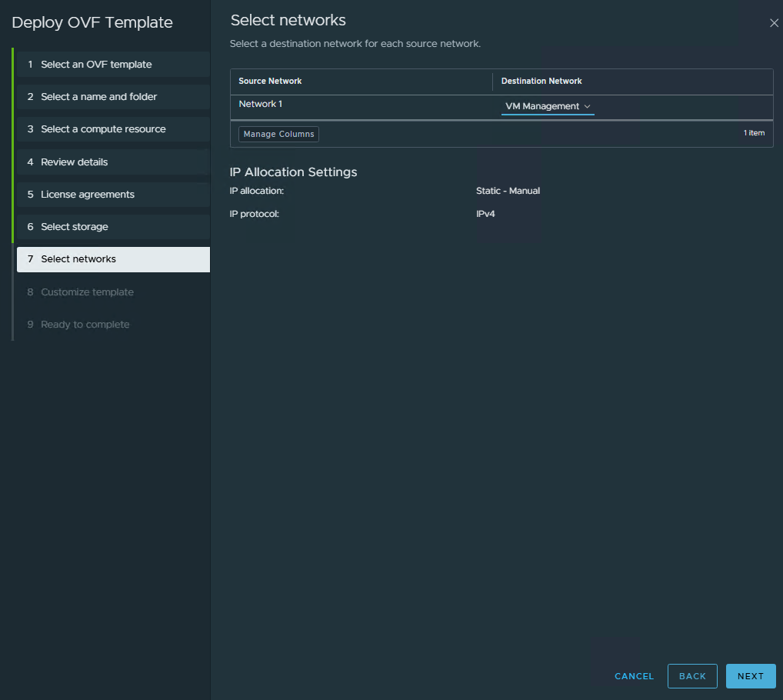Open the VM Management destination network dropdown
The width and height of the screenshot is (783, 700).
click(x=548, y=106)
